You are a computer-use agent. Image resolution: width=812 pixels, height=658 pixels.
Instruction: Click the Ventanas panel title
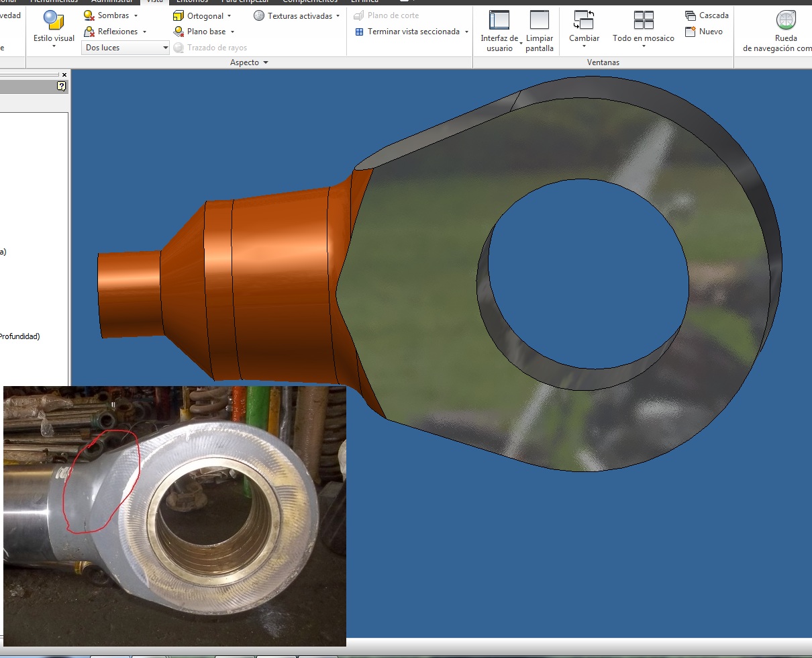(x=603, y=62)
